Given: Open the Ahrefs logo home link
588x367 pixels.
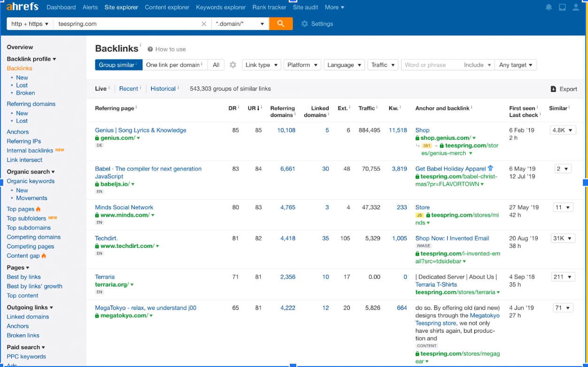Looking at the screenshot, I should (23, 7).
